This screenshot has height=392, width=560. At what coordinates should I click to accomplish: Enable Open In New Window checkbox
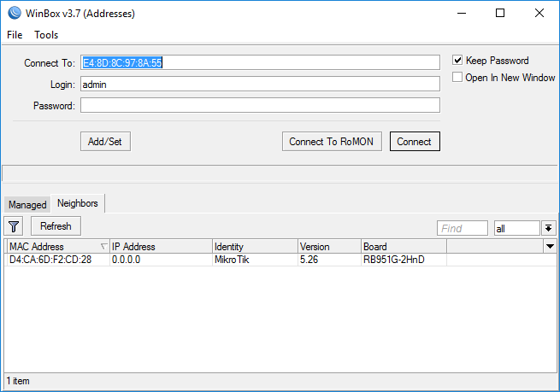point(457,77)
